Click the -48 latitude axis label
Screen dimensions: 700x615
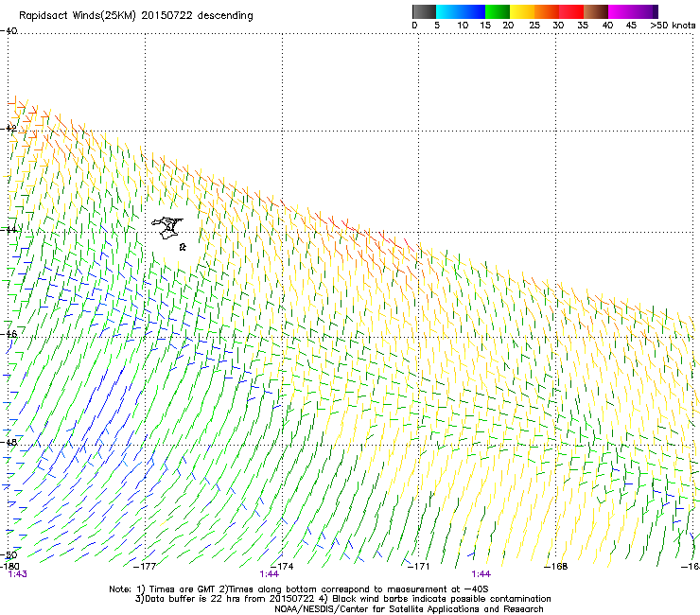tap(9, 442)
